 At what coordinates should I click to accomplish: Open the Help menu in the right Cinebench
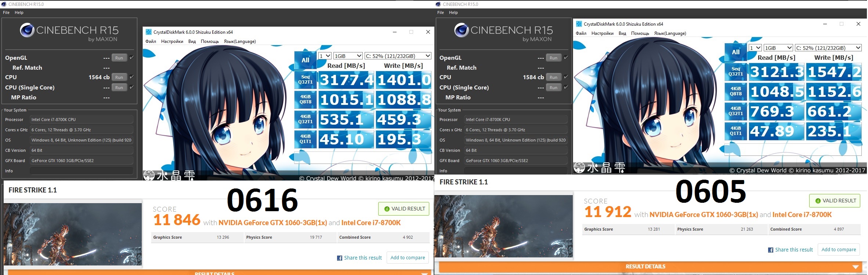[x=453, y=12]
